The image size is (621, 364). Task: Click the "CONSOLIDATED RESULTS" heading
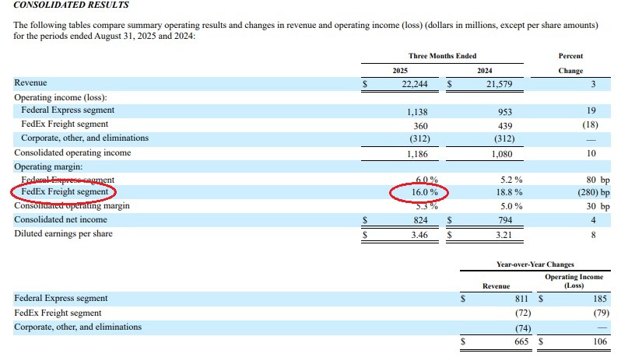coord(72,5)
